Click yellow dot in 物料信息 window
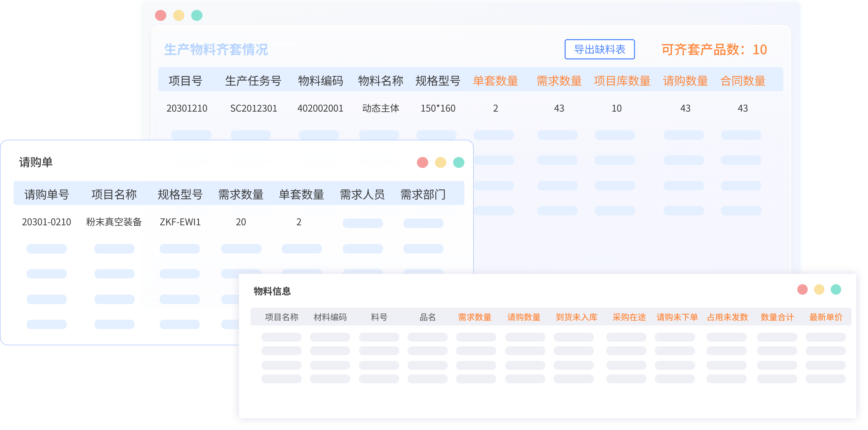The width and height of the screenshot is (868, 430). pyautogui.click(x=819, y=290)
